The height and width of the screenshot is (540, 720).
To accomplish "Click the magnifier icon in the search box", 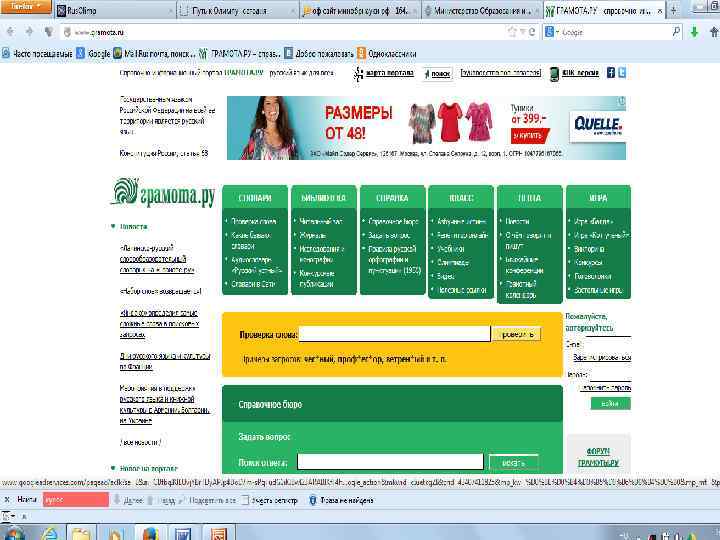I will pyautogui.click(x=676, y=32).
